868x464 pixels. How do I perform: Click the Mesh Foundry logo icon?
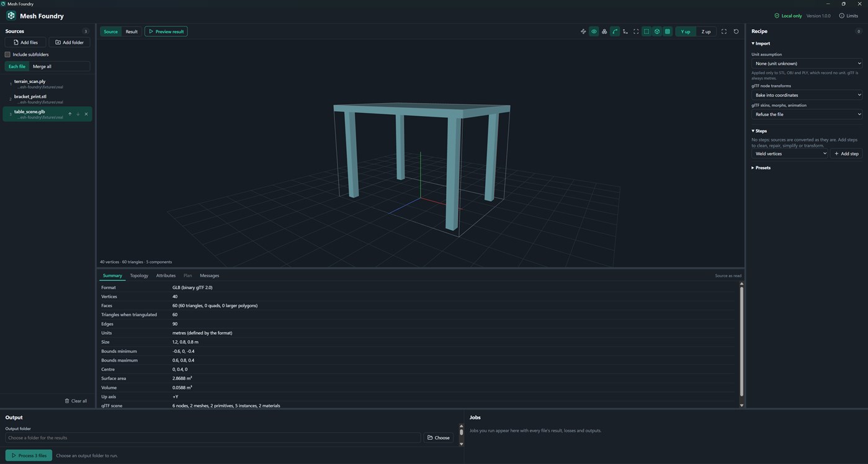pos(11,16)
